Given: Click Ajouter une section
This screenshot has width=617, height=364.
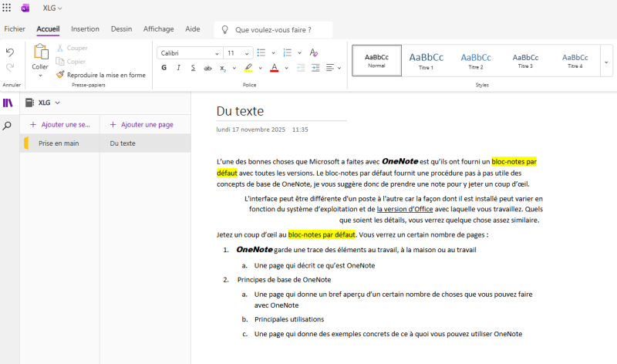Looking at the screenshot, I should point(60,124).
